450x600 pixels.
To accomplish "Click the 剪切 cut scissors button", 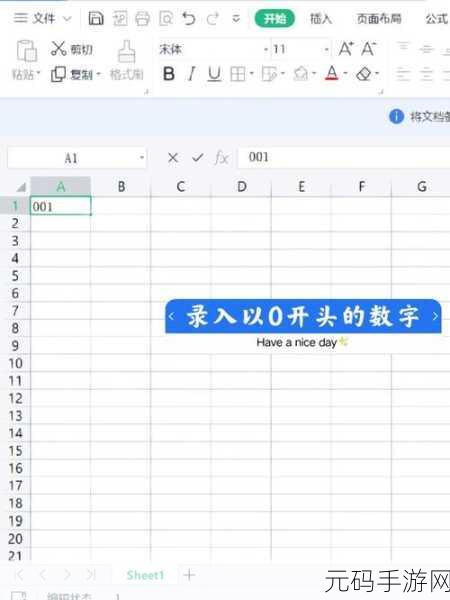I will coord(72,49).
